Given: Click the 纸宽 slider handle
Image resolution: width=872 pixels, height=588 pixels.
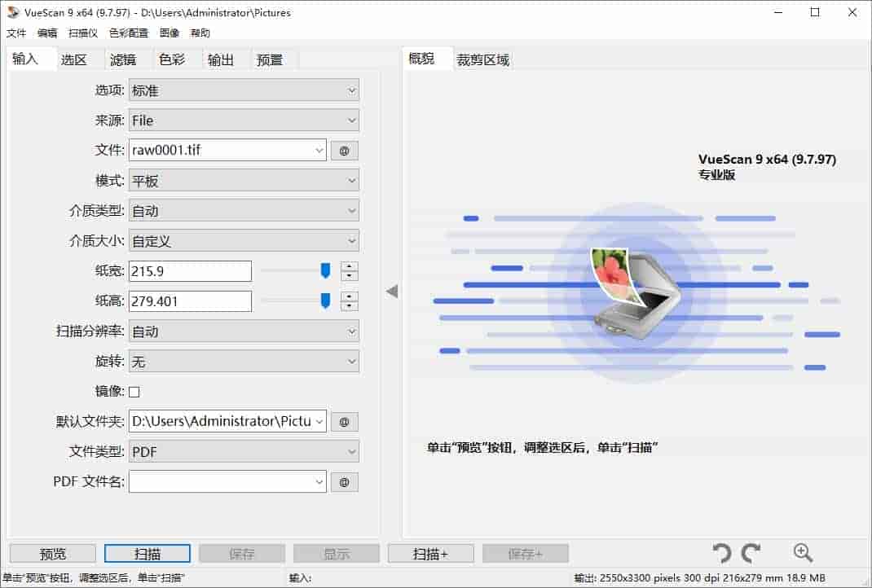Looking at the screenshot, I should 325,270.
